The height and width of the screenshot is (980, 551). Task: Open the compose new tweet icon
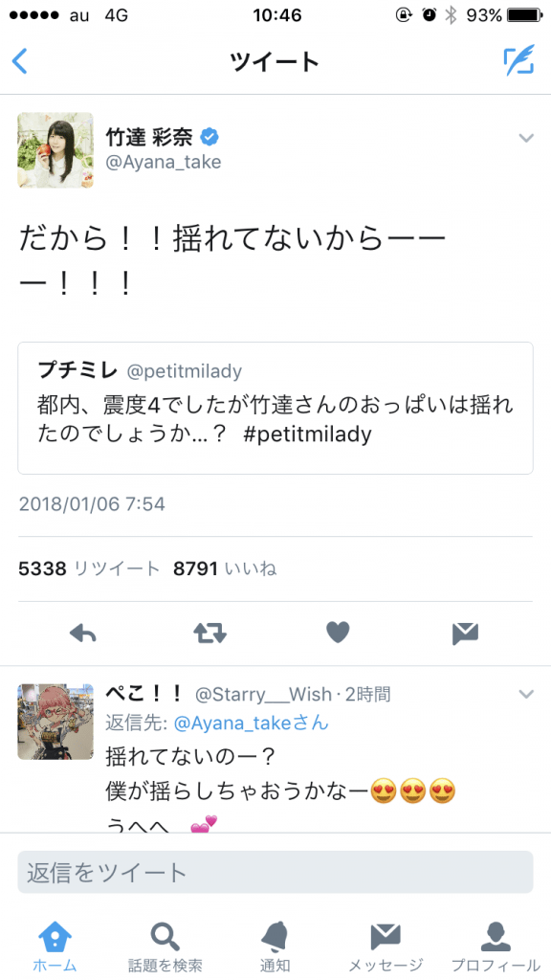(518, 60)
